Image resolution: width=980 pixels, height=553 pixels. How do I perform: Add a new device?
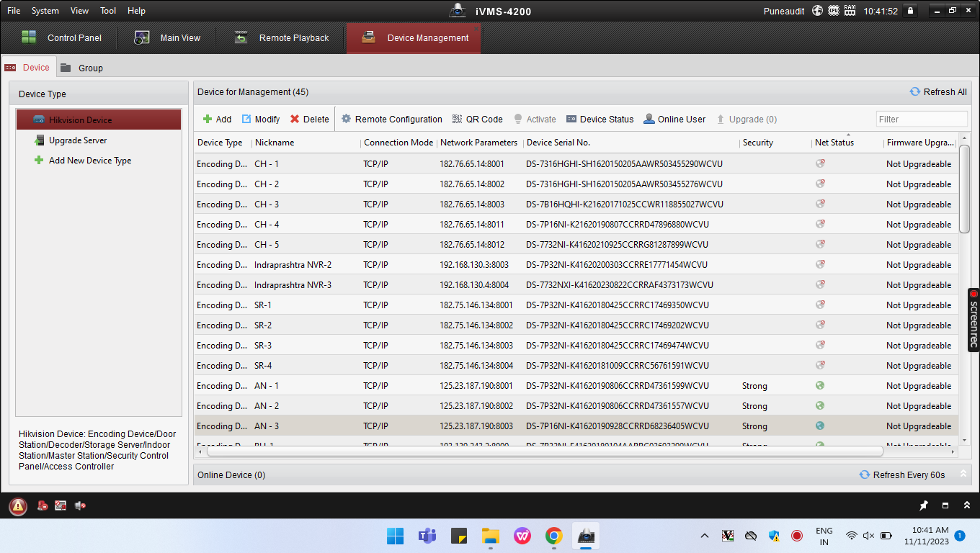(x=217, y=120)
